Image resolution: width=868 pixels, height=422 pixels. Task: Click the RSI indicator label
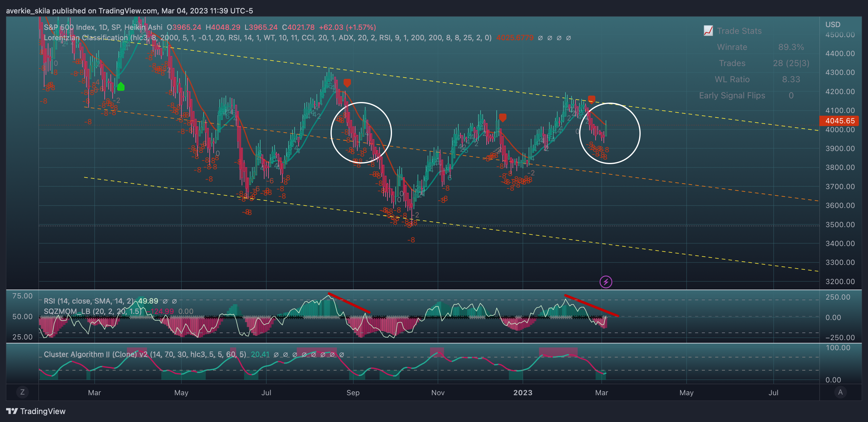(89, 301)
